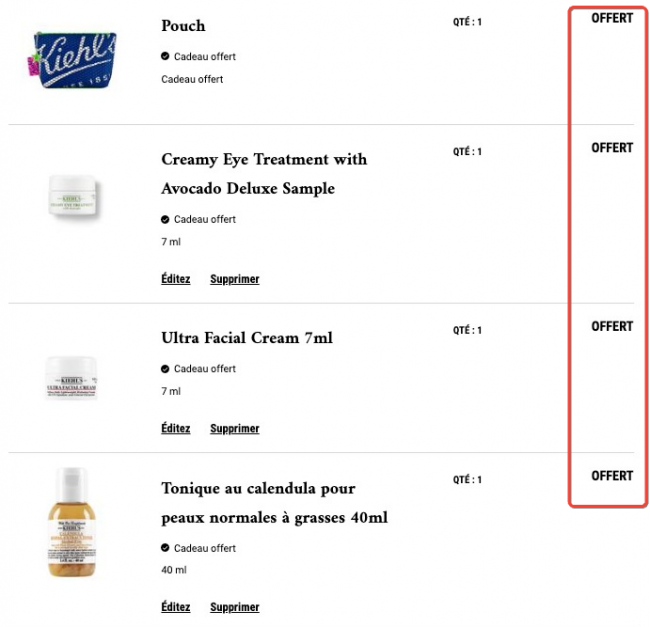Open the Calendula toner bottle image
The image size is (650, 627).
pyautogui.click(x=72, y=522)
